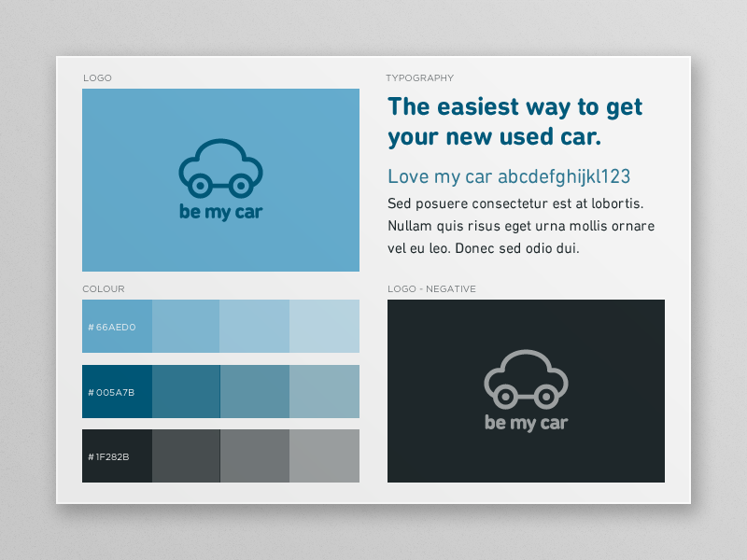The width and height of the screenshot is (747, 560).
Task: Click the line 'vel eu leo. Donec sed odio dui.'
Action: (x=484, y=248)
